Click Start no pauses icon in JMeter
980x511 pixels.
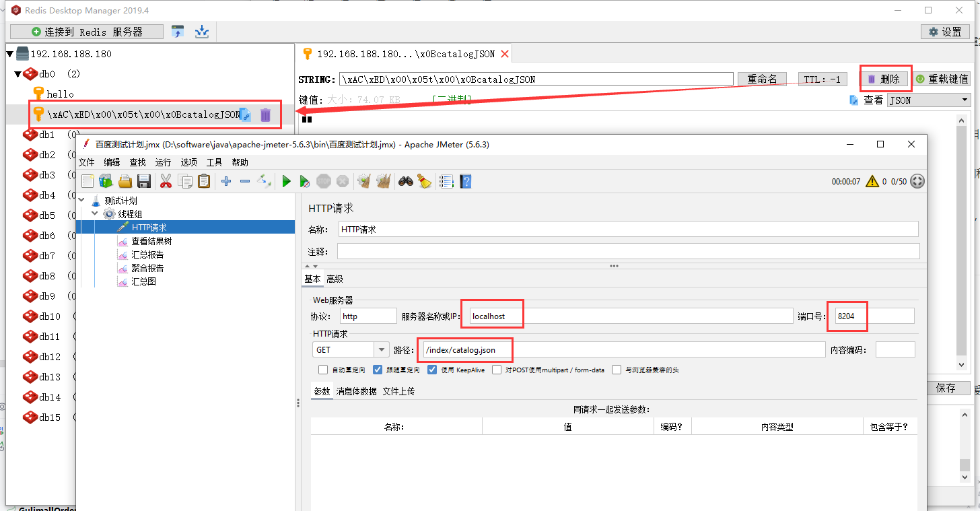305,181
